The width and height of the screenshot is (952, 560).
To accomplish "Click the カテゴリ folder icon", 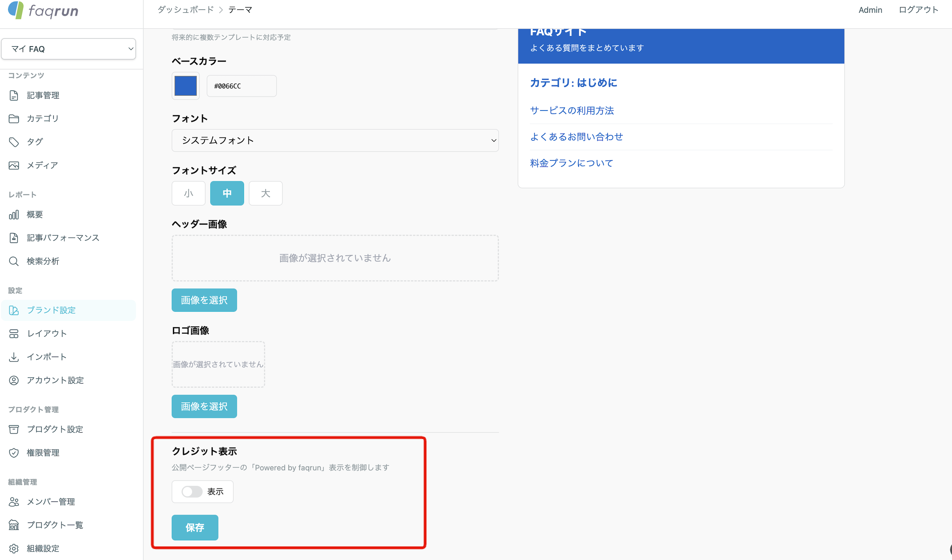I will point(14,119).
